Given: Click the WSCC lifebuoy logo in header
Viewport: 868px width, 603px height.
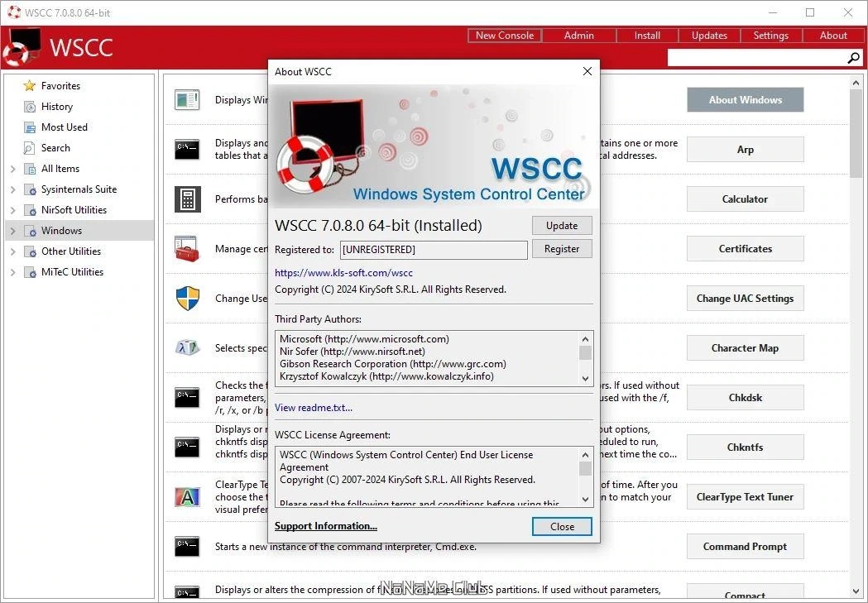Looking at the screenshot, I should tap(22, 47).
